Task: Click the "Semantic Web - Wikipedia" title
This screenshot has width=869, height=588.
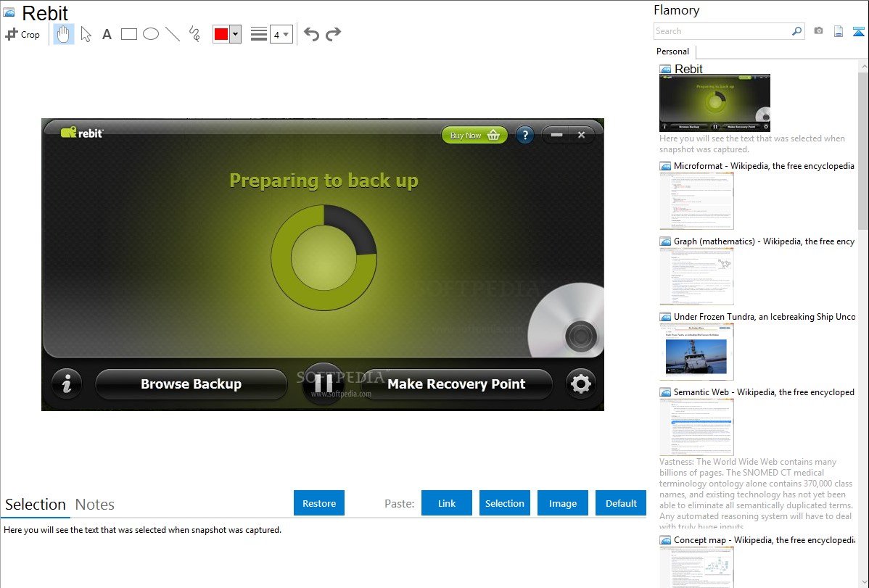Action: (764, 392)
